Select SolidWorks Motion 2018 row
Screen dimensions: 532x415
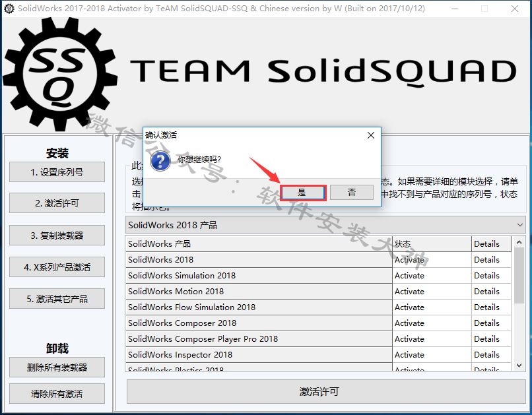(x=259, y=291)
